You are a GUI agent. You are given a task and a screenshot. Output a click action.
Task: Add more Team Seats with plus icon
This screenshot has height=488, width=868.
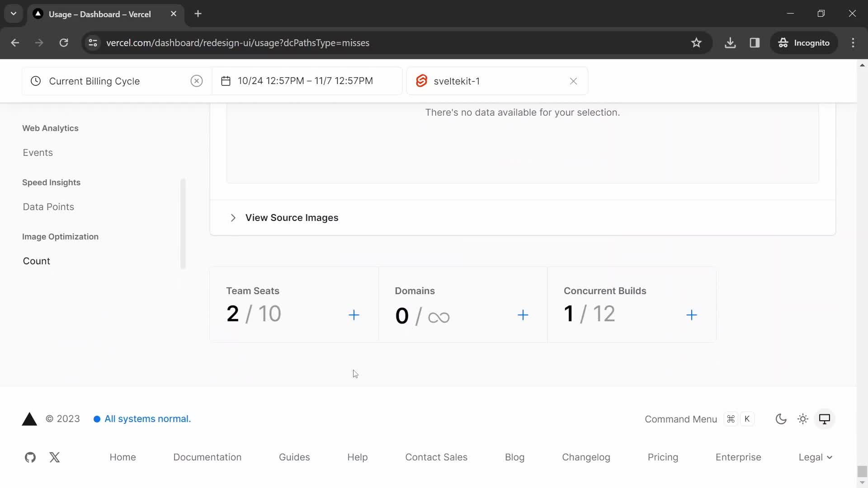354,315
